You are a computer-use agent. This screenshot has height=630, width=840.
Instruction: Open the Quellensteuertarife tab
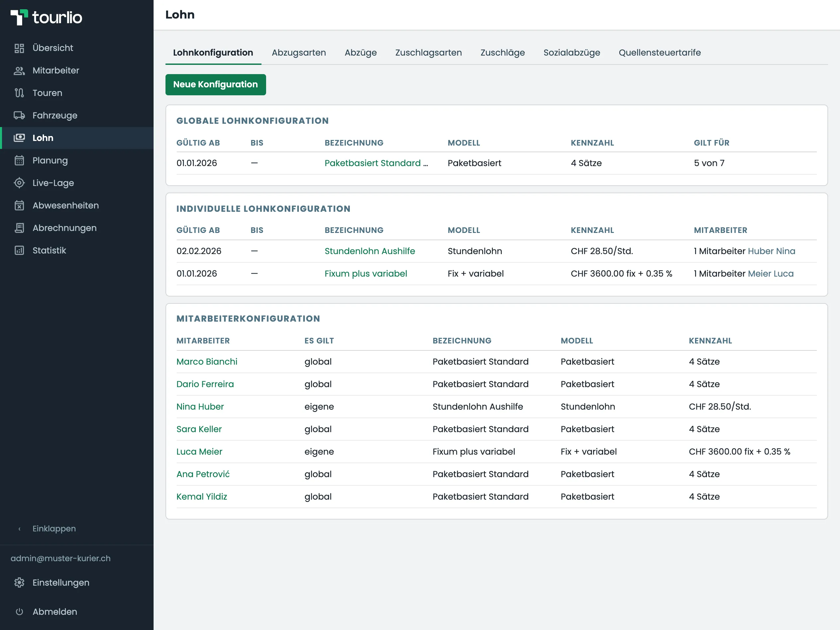point(660,53)
